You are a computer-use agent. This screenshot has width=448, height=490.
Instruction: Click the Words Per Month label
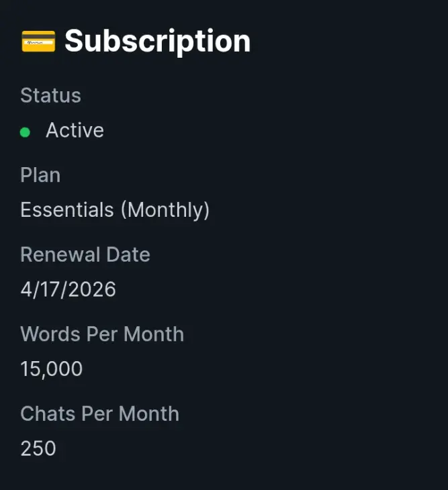[x=102, y=334]
